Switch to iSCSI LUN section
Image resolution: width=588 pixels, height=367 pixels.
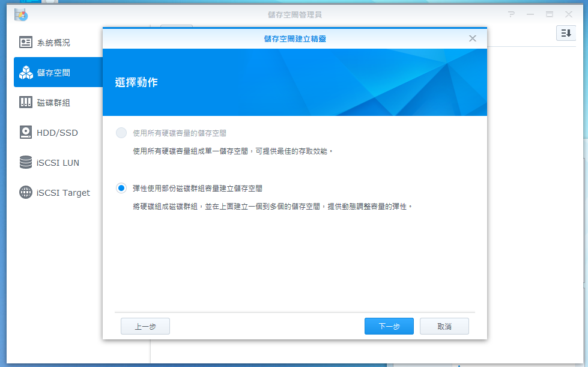[58, 163]
